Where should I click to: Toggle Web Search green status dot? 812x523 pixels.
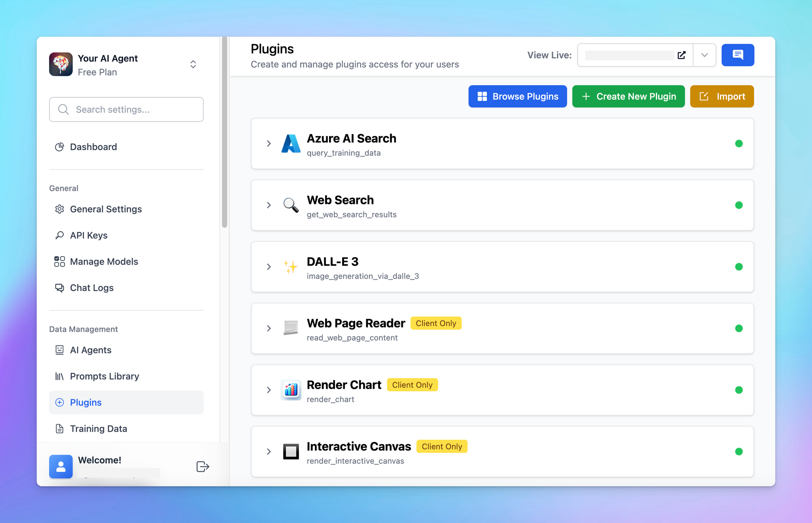tap(739, 205)
